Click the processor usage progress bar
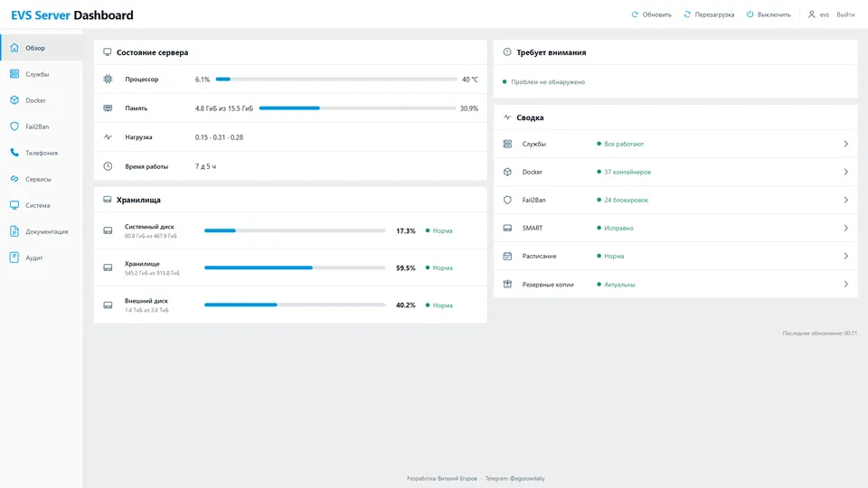 coord(336,80)
